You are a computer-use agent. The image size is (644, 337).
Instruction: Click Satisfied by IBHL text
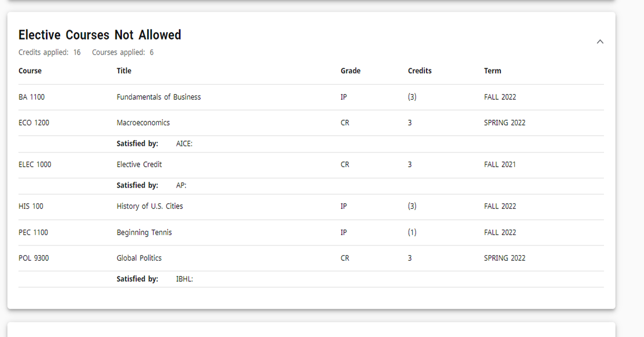(x=155, y=279)
